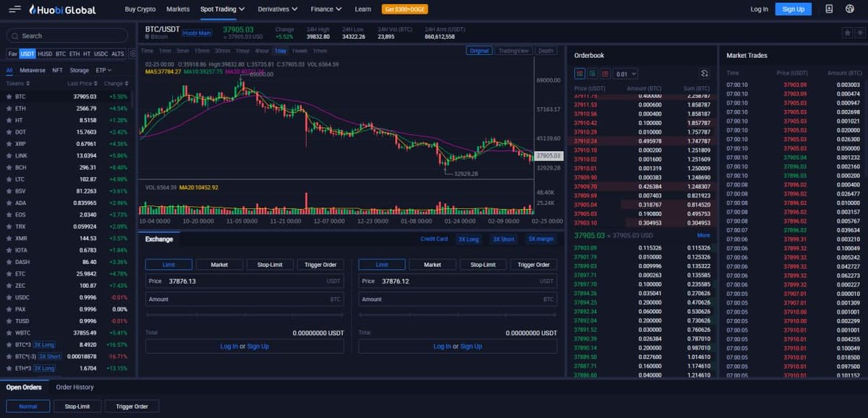The width and height of the screenshot is (868, 418).
Task: Click the first star favorite icon above Market Trades
Action: tap(846, 33)
